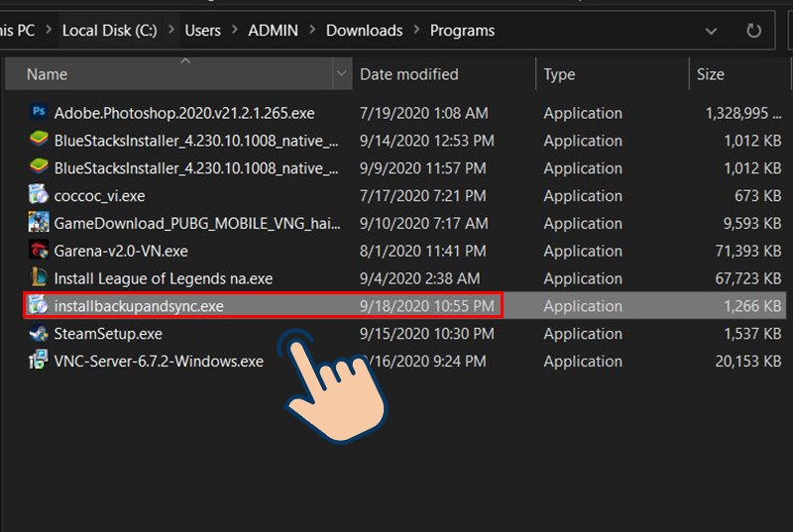The height and width of the screenshot is (532, 793).
Task: Select BlueStacksInstaller name modified 9/9/2020
Action: [196, 167]
